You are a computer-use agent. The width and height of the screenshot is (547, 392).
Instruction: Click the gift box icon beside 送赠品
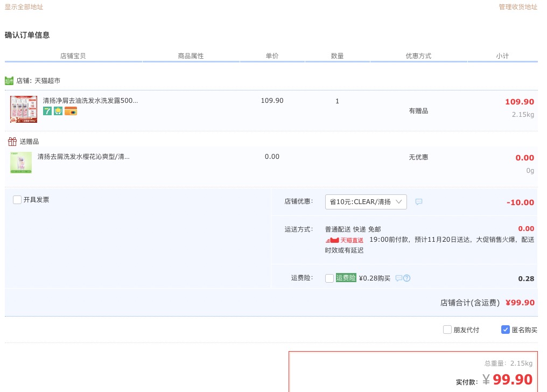click(12, 141)
